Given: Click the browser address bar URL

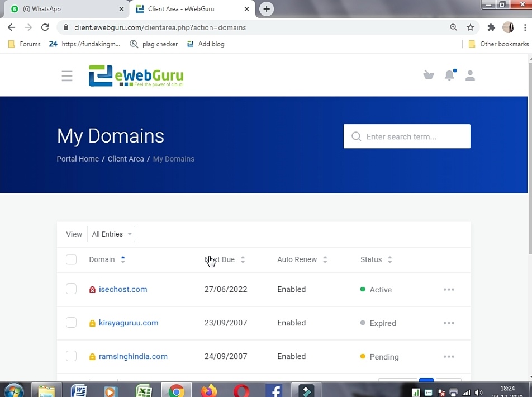Looking at the screenshot, I should [160, 27].
